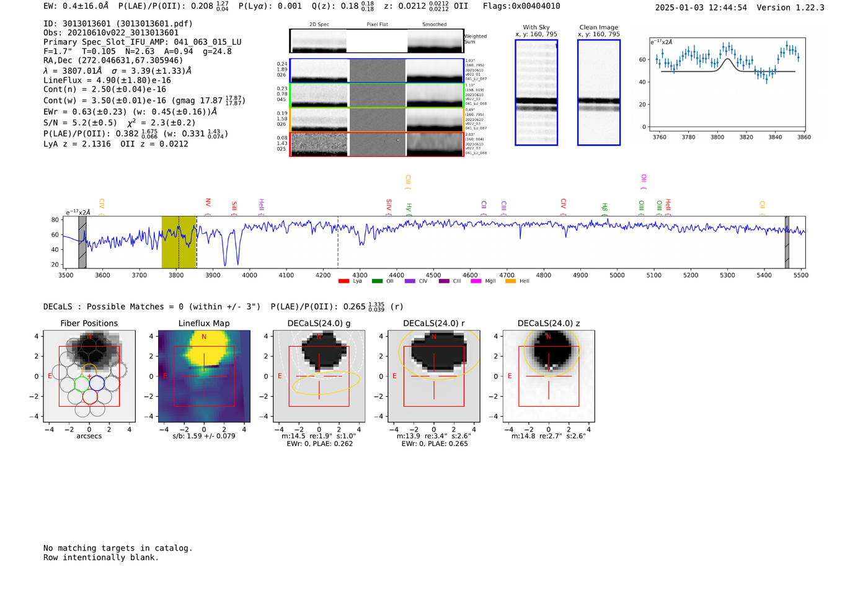The image size is (868, 591).
Task: Click the orange HeII legend swatch
Action: 511,282
